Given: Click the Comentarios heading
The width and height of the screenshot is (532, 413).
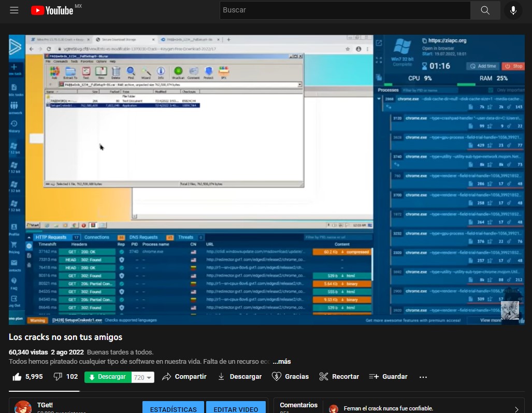Looking at the screenshot, I should tap(298, 405).
